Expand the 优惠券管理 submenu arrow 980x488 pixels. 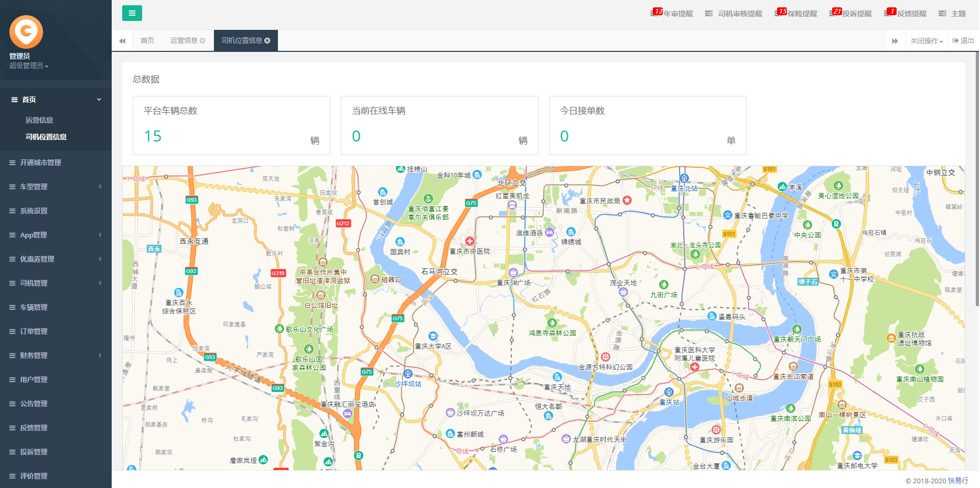point(100,259)
